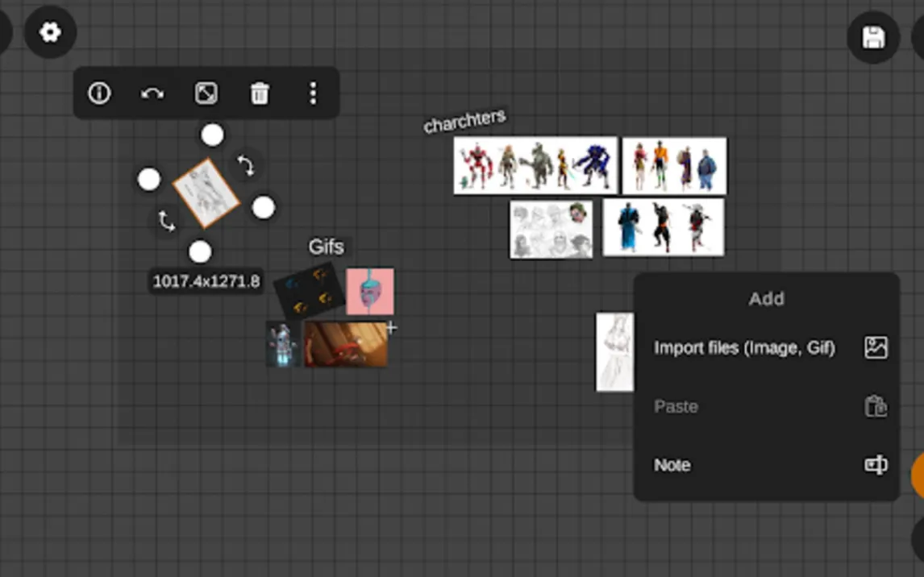Click the lower-left rotate handle
924x577 pixels.
point(167,221)
